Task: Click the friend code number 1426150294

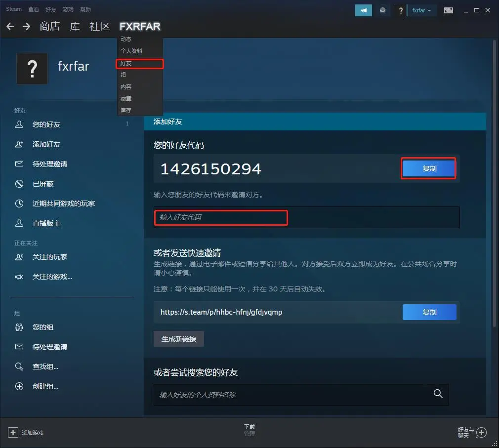Action: click(x=210, y=169)
